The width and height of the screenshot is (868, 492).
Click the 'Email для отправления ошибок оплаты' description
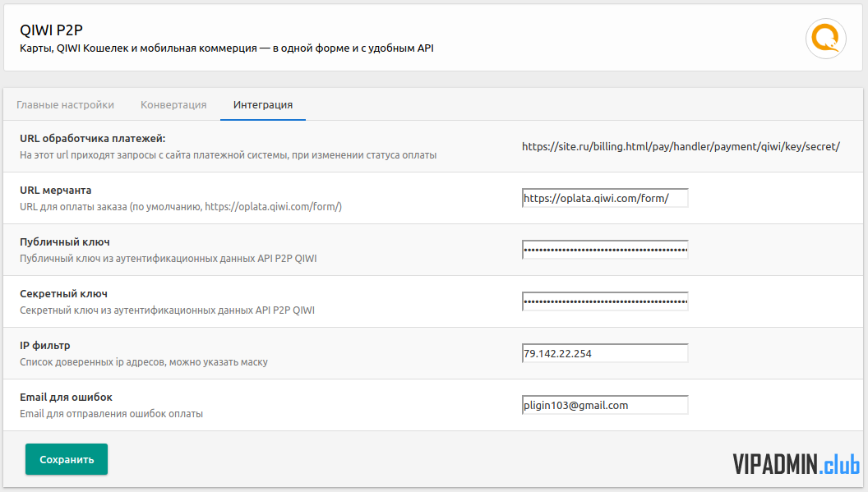click(x=111, y=414)
